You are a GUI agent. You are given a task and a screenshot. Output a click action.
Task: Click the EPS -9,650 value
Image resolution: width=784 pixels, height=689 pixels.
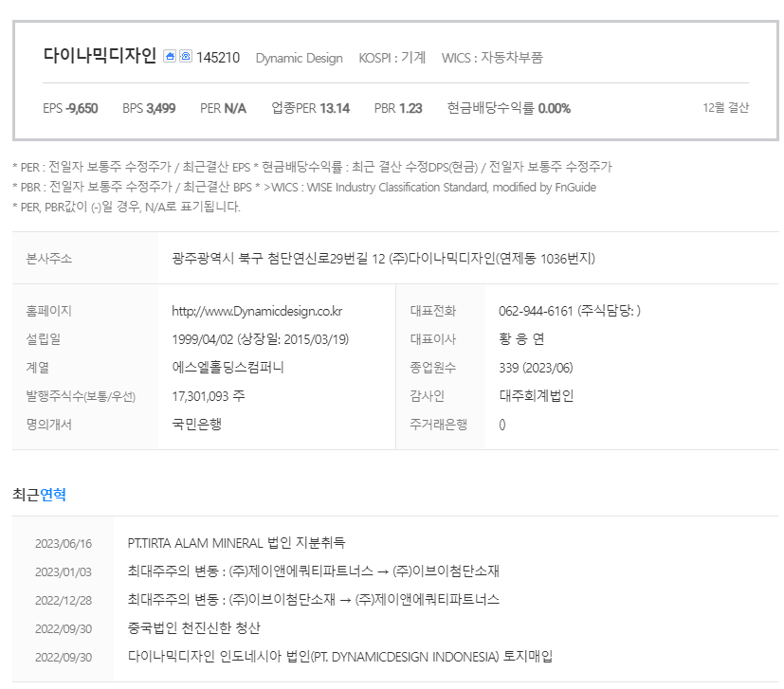click(70, 108)
